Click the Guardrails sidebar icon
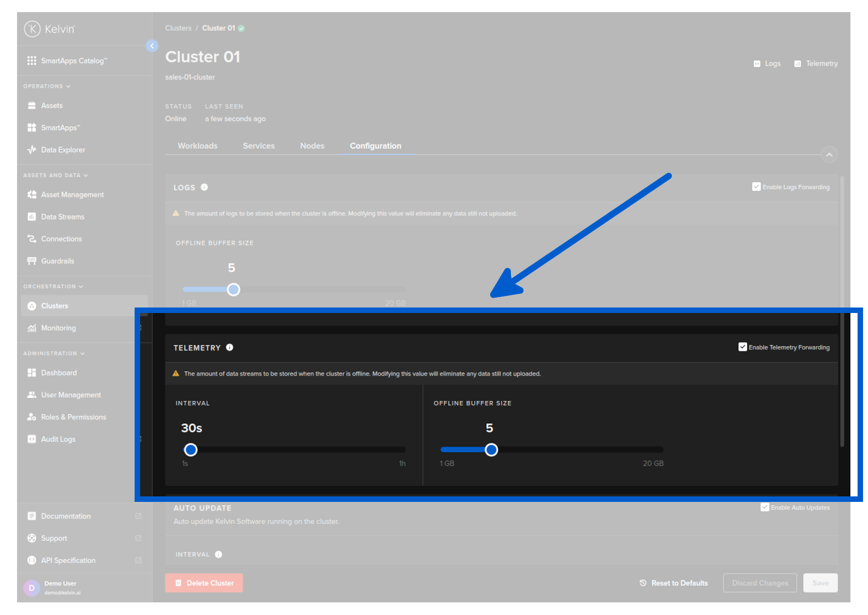The width and height of the screenshot is (868, 615). 32,261
